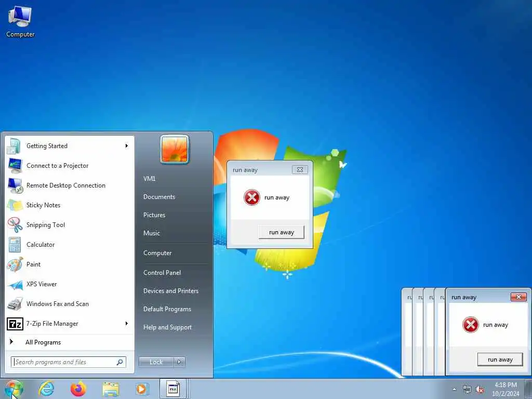Click the network tray icon
The width and height of the screenshot is (532, 399).
click(x=467, y=390)
